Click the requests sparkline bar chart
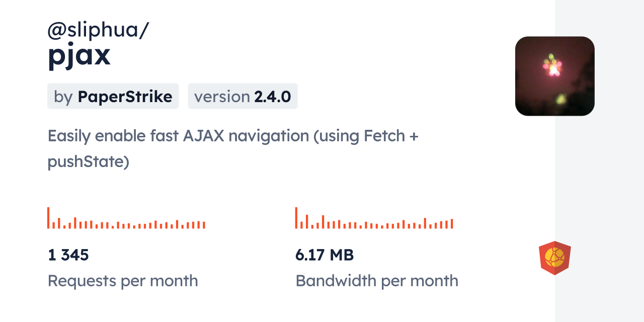The image size is (644, 322). click(x=126, y=218)
